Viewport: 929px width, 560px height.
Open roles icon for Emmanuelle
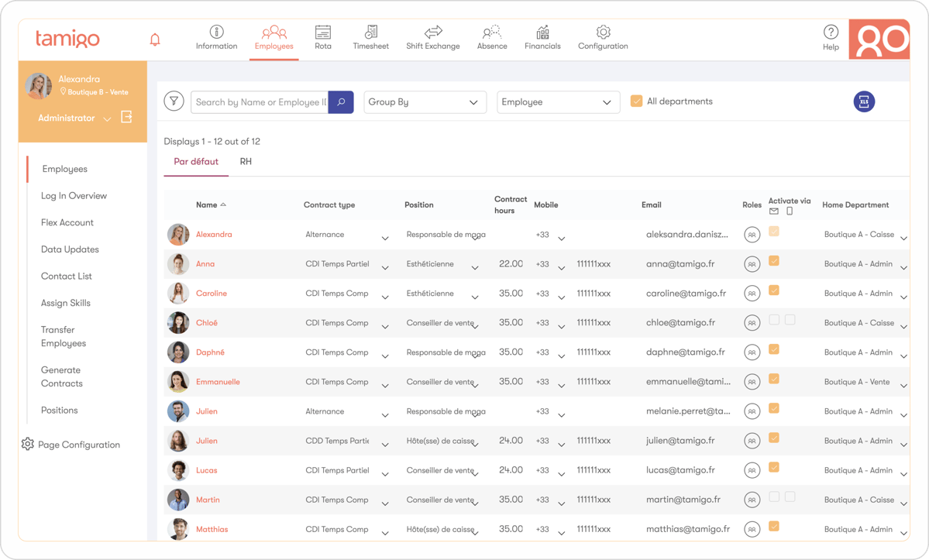[x=752, y=383]
